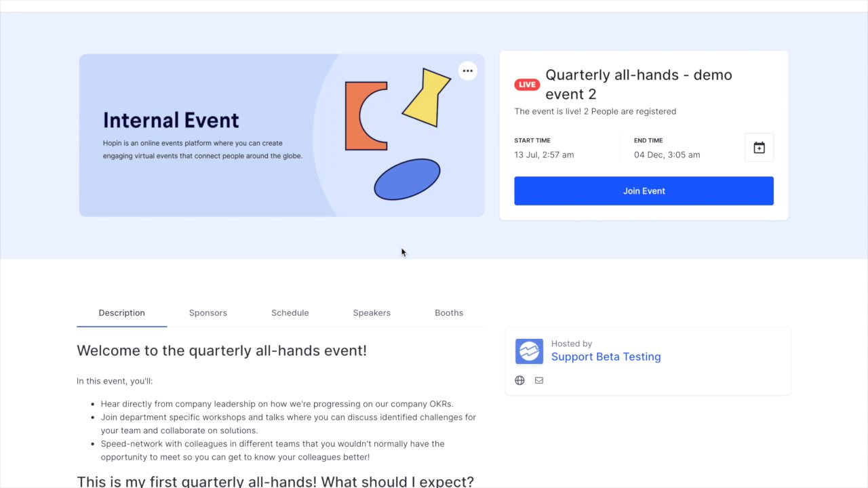This screenshot has height=488, width=868.
Task: Click the yellow hourglass shape graphic
Action: [427, 97]
